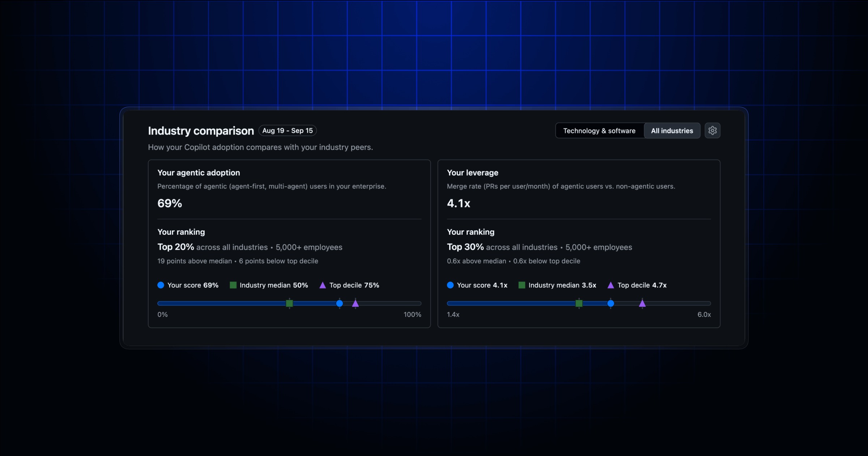Viewport: 868px width, 456px height.
Task: Click the Merge rate description text
Action: click(x=561, y=186)
